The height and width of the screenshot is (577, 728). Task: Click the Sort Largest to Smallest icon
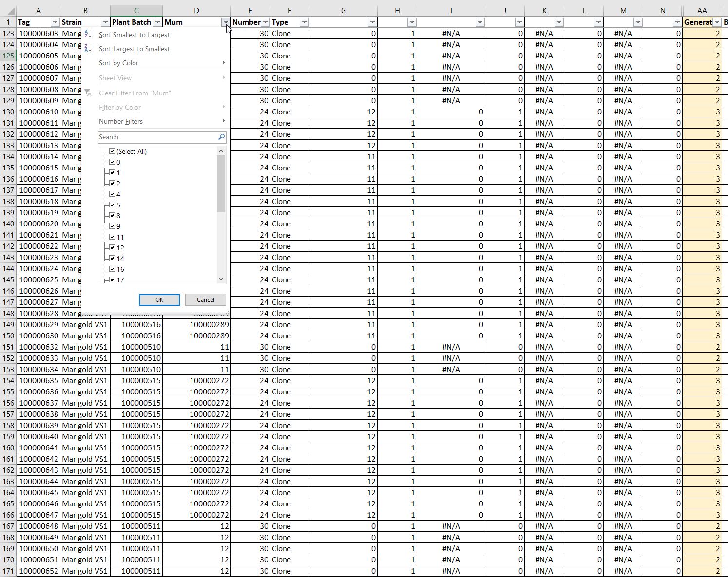coord(88,48)
